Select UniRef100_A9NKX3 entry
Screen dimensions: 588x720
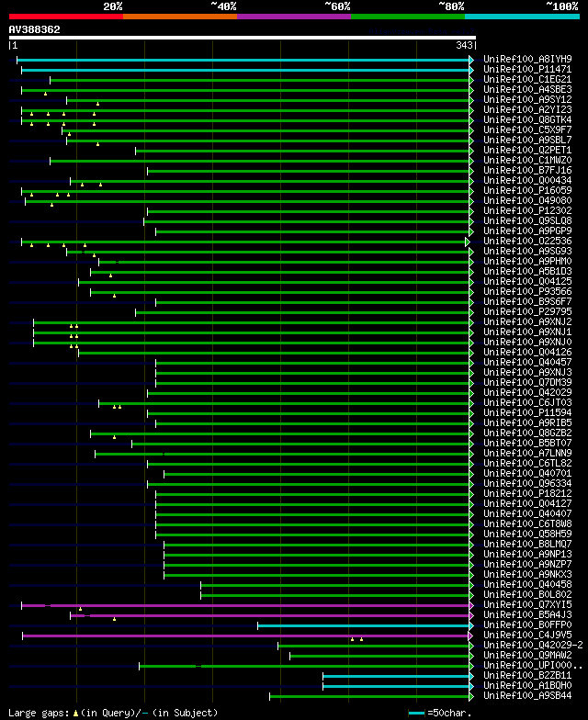tap(527, 575)
